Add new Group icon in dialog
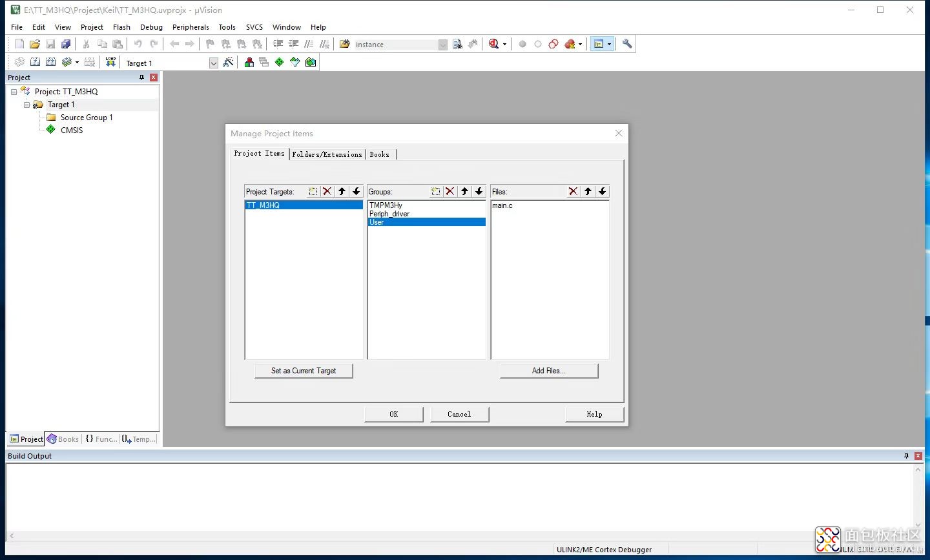Image resolution: width=930 pixels, height=560 pixels. 436,191
